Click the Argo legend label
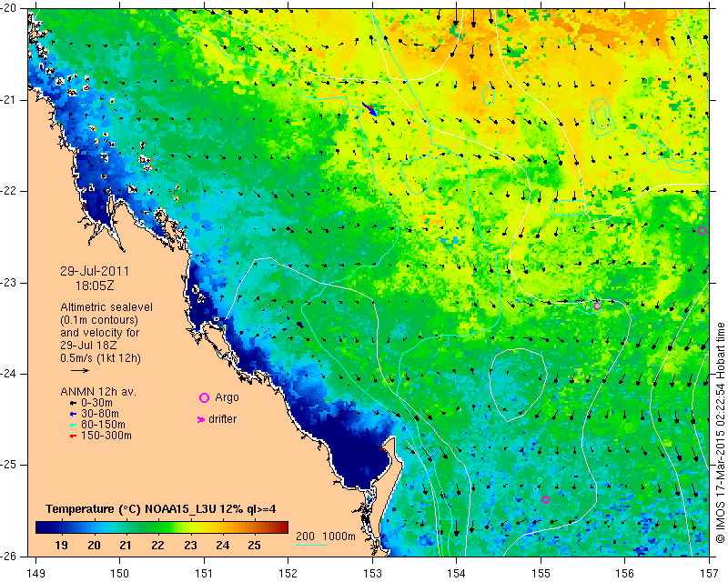The width and height of the screenshot is (728, 582). tap(227, 397)
